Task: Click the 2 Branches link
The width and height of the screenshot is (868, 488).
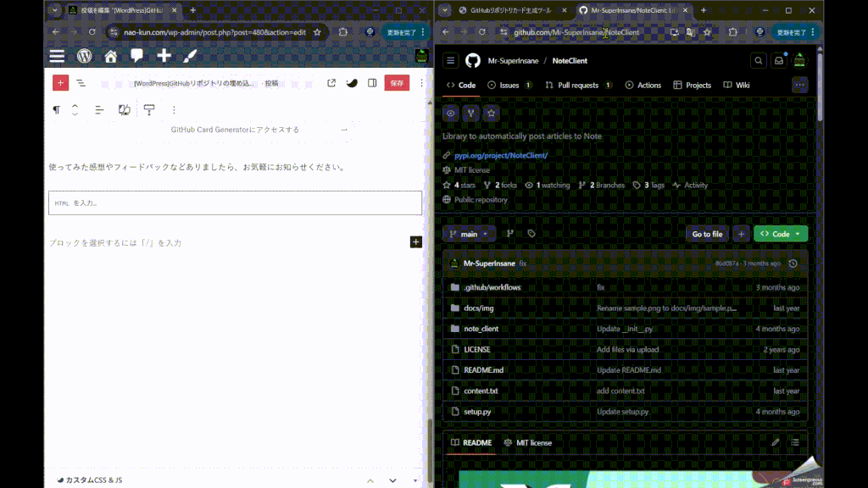Action: [602, 186]
